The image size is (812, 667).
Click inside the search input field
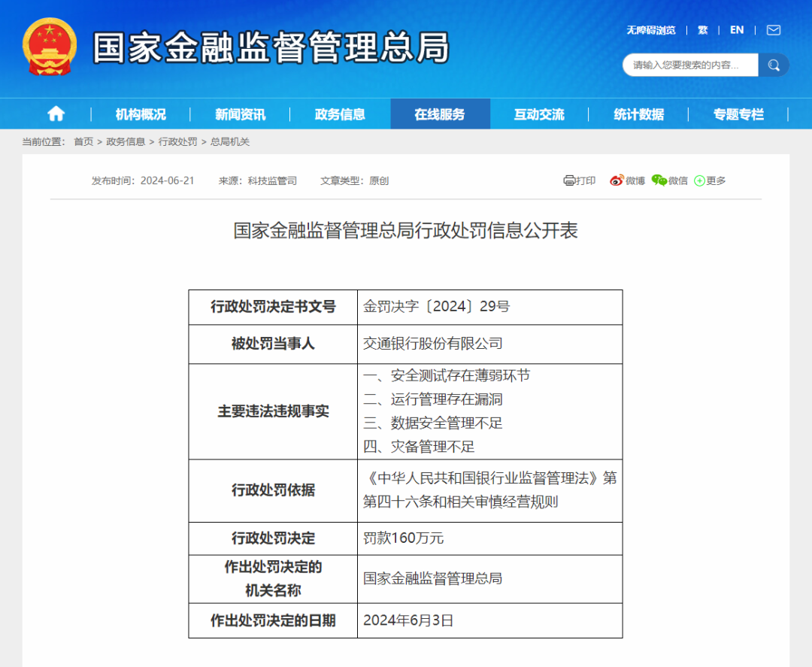(688, 65)
